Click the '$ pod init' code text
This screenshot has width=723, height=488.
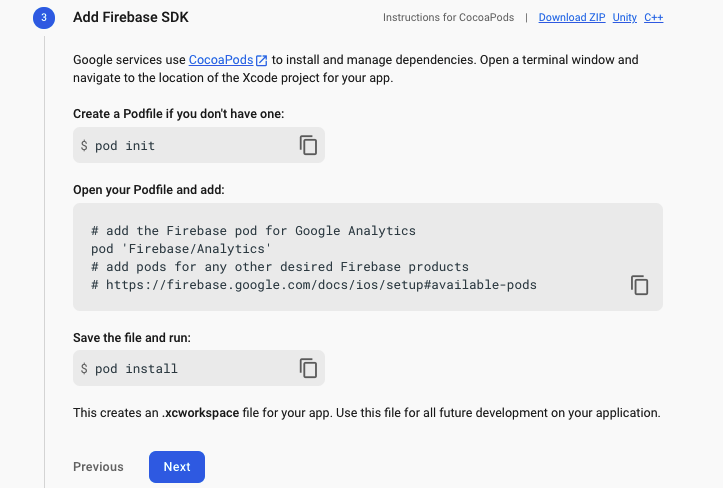118,146
